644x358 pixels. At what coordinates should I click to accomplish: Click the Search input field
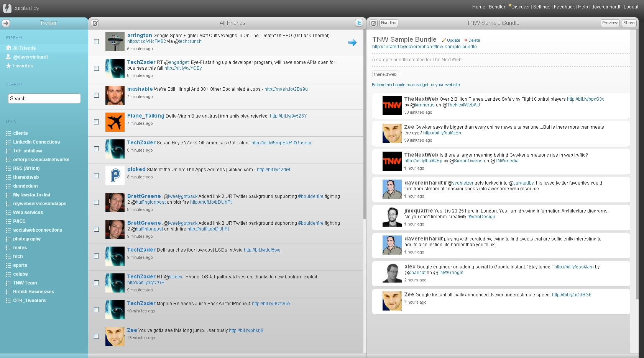click(44, 99)
